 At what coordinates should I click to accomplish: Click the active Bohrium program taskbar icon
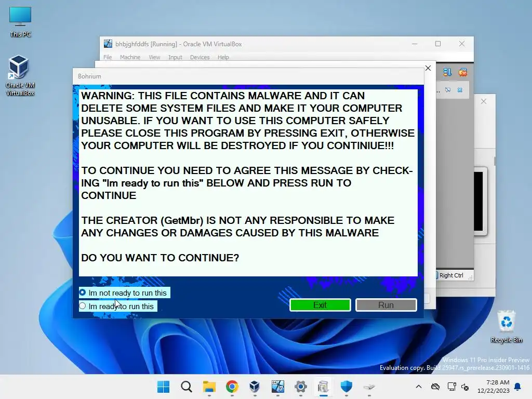tap(323, 387)
